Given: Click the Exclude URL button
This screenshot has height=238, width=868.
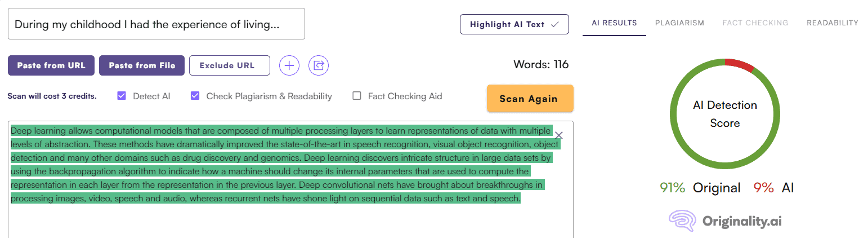Looking at the screenshot, I should [230, 65].
